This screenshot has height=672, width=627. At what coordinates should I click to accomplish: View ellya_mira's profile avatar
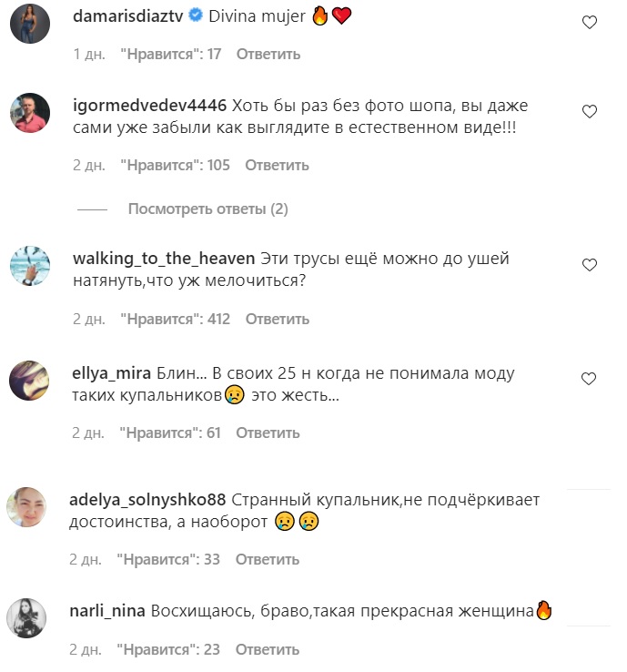(29, 380)
